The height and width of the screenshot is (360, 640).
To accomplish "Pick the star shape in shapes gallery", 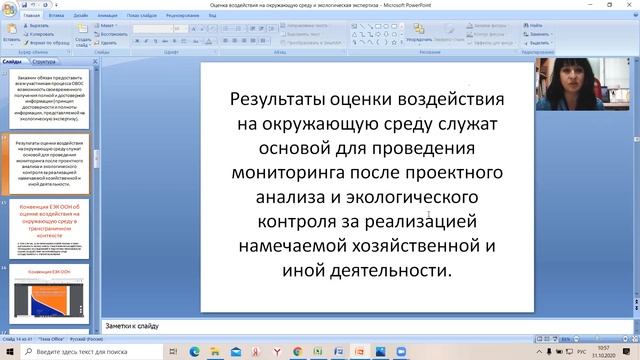I will point(394,42).
